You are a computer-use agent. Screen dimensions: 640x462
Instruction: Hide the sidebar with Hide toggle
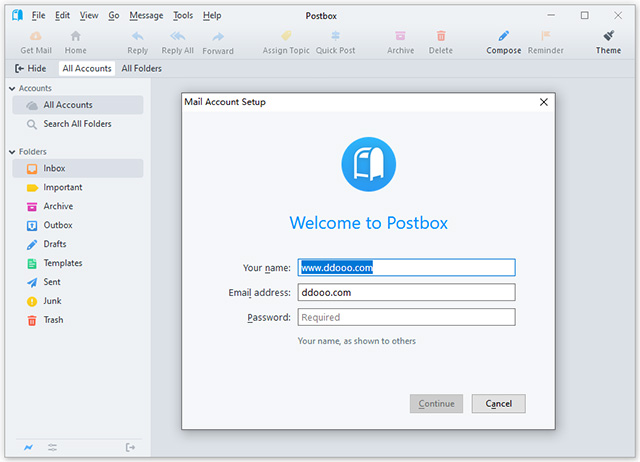[30, 68]
